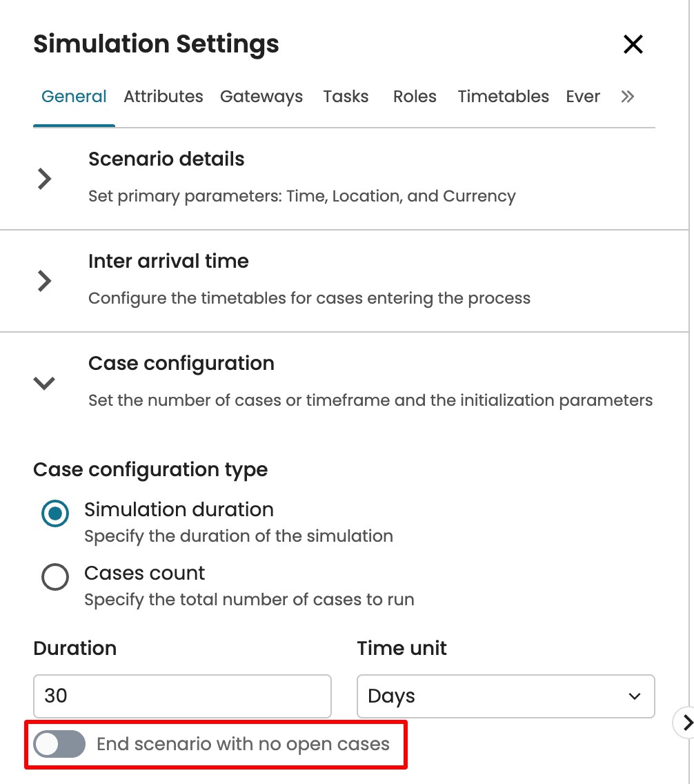Expand the Inter arrival time section
The width and height of the screenshot is (694, 784).
[45, 281]
